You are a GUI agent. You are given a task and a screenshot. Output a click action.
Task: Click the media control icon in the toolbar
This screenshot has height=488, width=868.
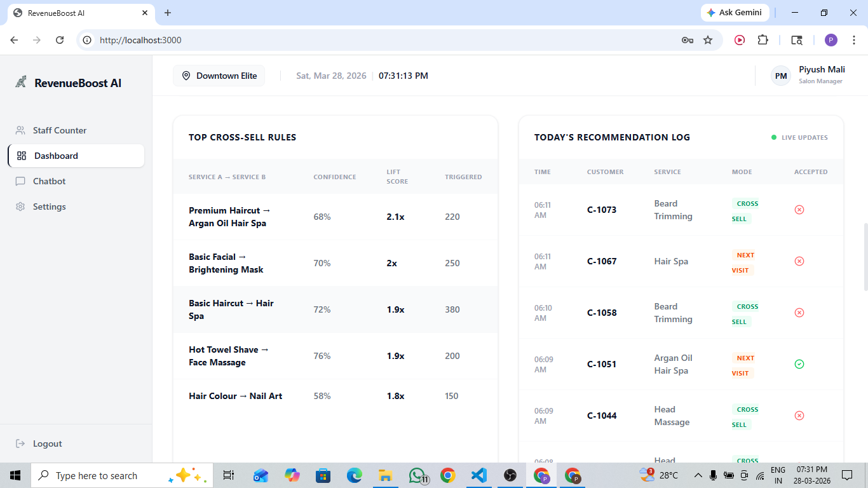point(740,40)
